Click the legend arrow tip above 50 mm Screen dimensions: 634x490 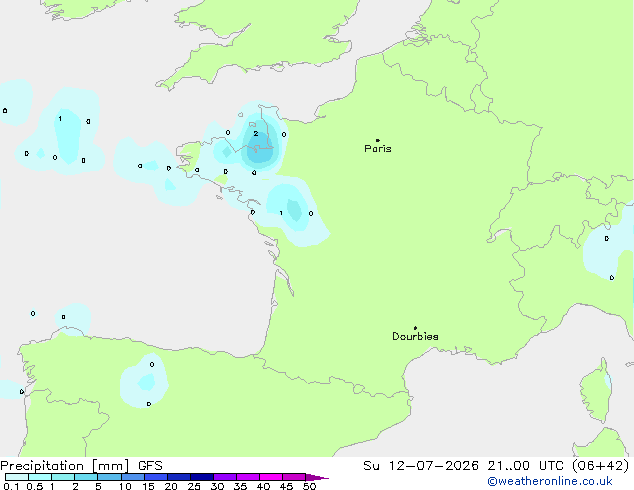click(317, 477)
